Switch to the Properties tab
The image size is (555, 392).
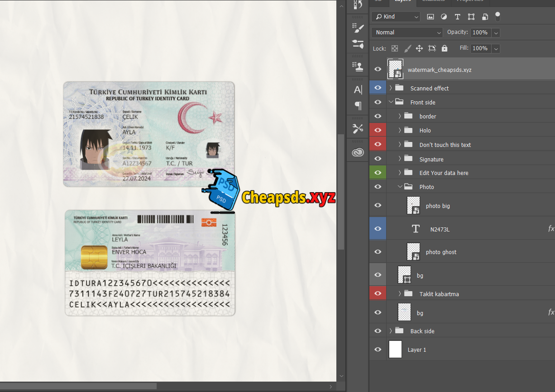tap(470, 1)
